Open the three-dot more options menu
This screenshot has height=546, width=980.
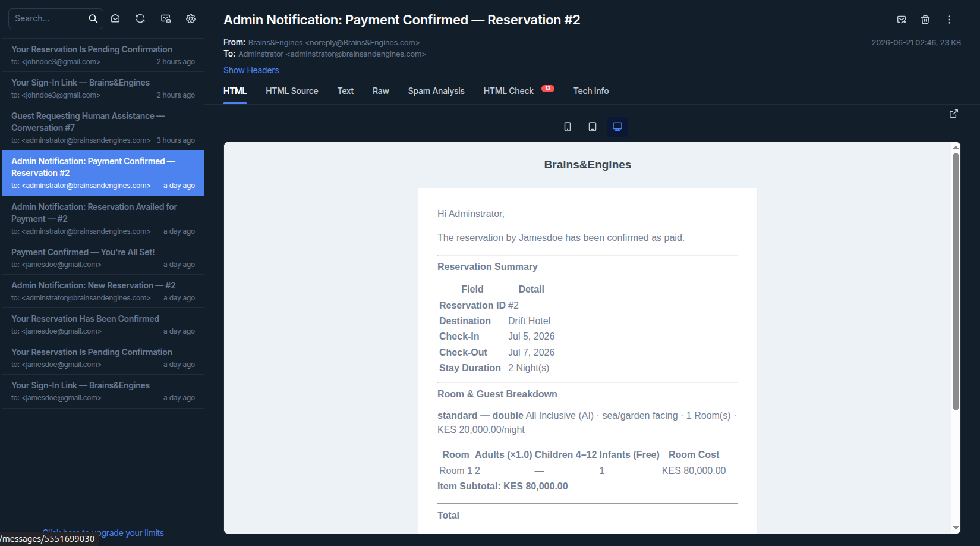pyautogui.click(x=949, y=20)
